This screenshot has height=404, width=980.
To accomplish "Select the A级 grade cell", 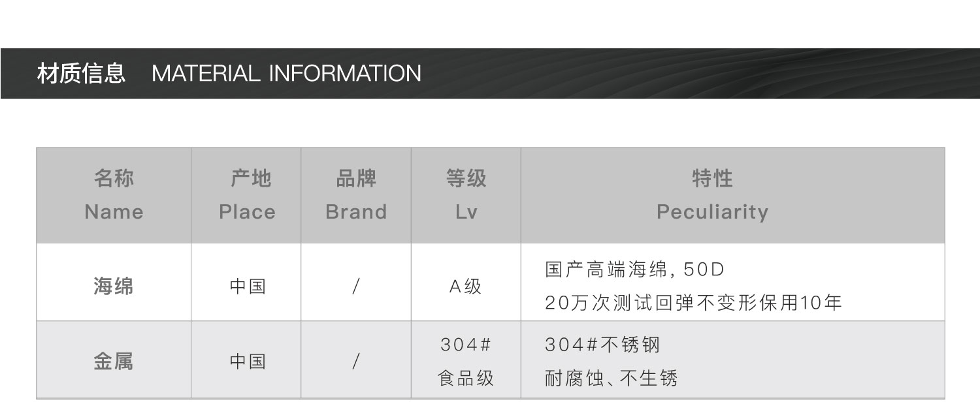I will [466, 286].
